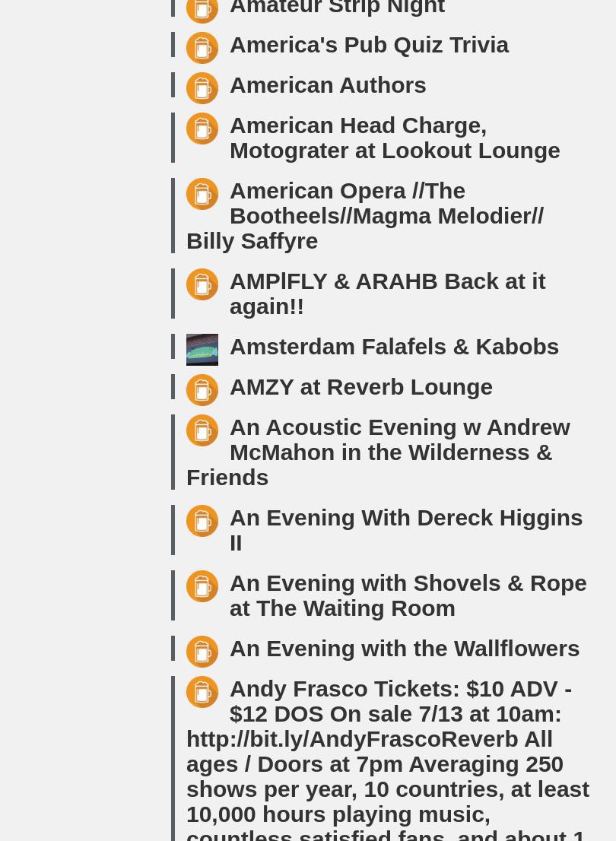The height and width of the screenshot is (841, 616).
Task: Click beer icon beside American Head Charge listing
Action: pos(202,129)
